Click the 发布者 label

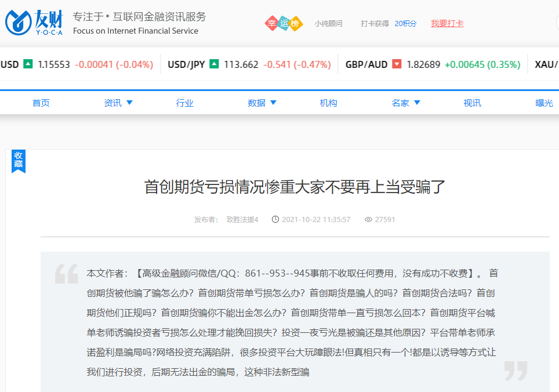pos(206,220)
